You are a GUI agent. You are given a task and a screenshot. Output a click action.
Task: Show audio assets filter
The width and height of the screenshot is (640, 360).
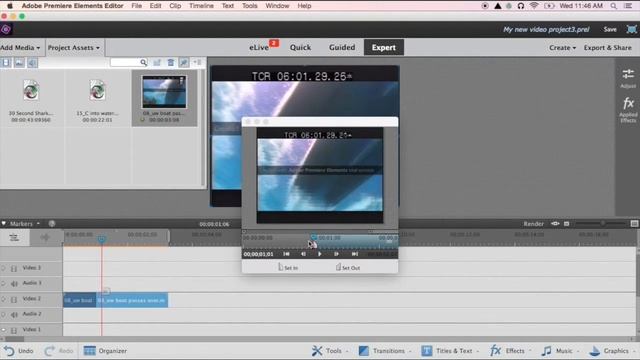(x=33, y=62)
